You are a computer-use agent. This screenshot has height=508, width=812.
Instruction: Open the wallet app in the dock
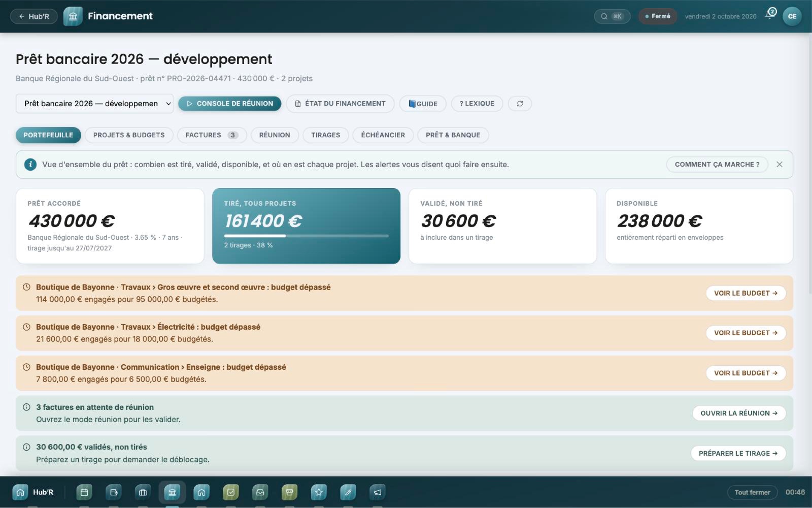tap(114, 492)
